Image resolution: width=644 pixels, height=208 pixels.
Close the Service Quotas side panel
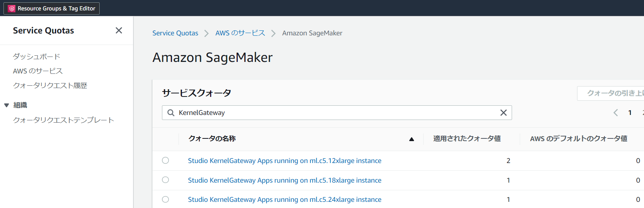(119, 30)
